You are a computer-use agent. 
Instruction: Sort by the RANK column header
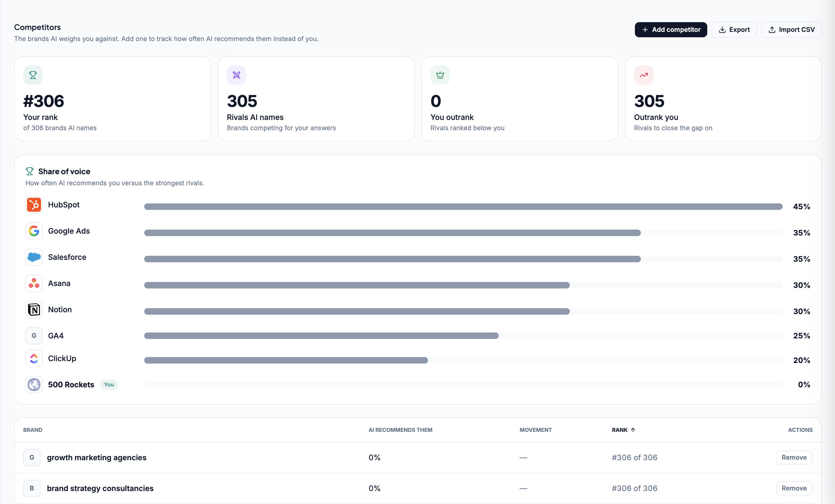tap(623, 430)
